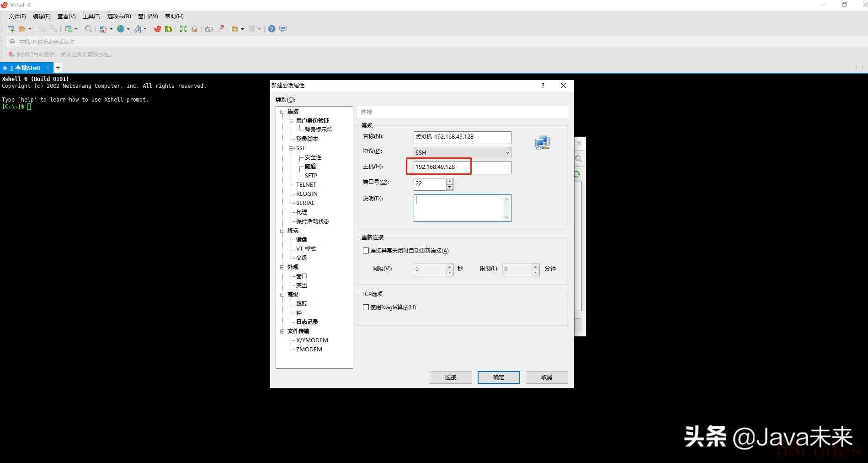
Task: Increase the port number with up arrow
Action: coord(450,181)
